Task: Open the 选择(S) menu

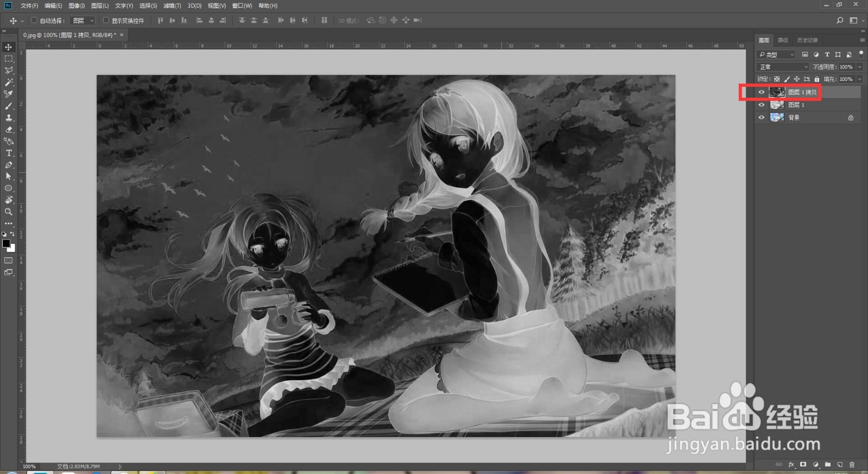Action: (148, 5)
